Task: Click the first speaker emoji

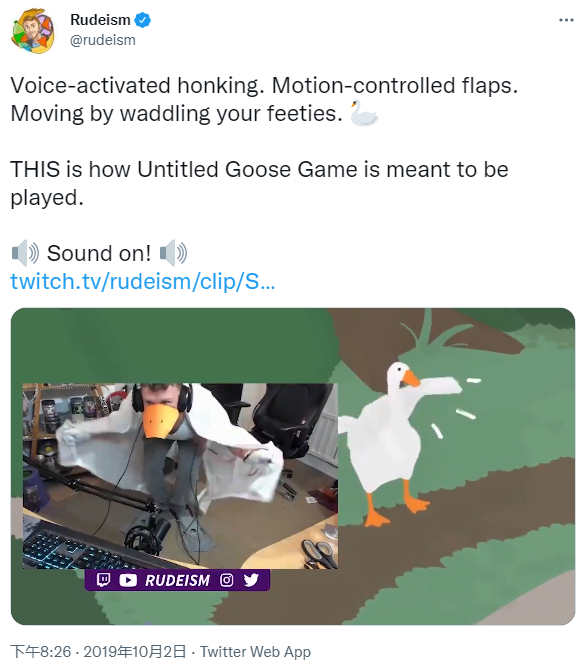Action: tap(25, 253)
